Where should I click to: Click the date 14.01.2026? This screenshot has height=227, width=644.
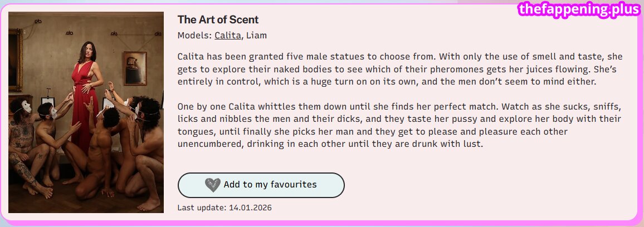[250, 208]
